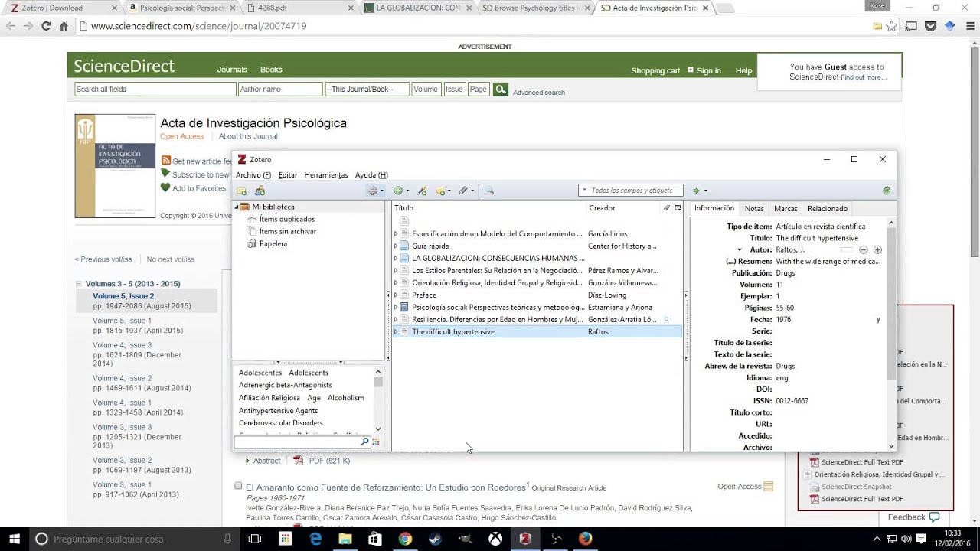The image size is (980, 551).
Task: Open the Herramientas menu
Action: click(x=326, y=175)
